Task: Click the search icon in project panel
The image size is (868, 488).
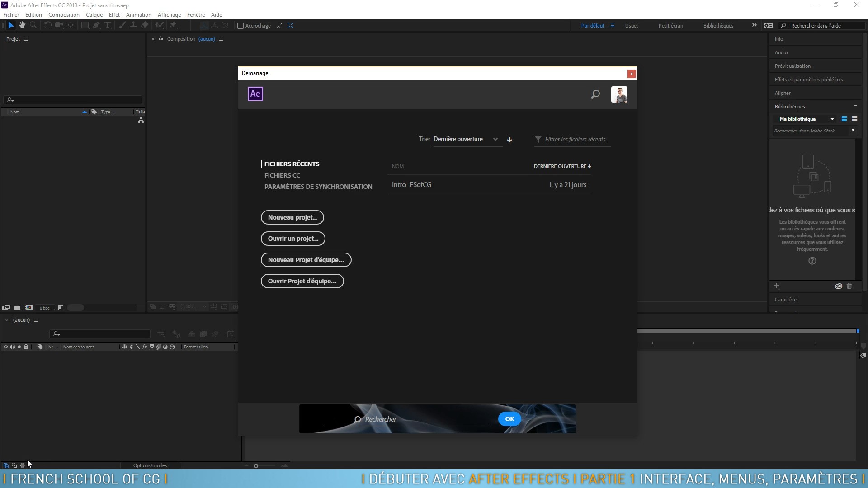Action: click(10, 99)
